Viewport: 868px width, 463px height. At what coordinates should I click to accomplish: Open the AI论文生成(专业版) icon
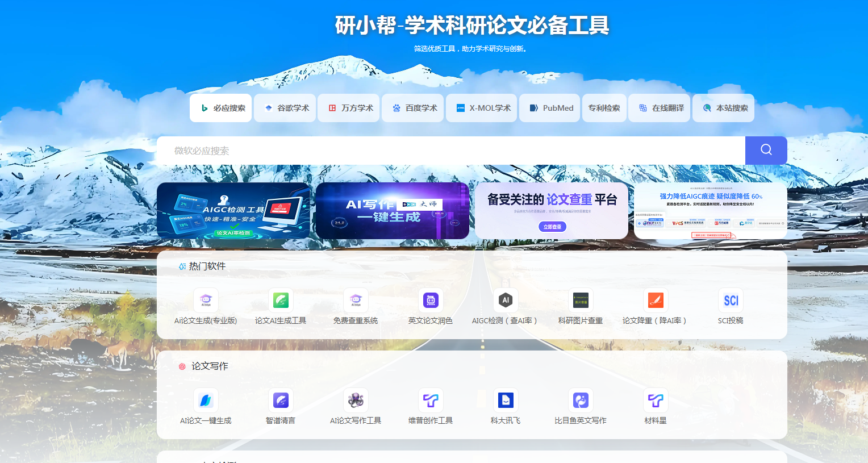[x=206, y=301]
